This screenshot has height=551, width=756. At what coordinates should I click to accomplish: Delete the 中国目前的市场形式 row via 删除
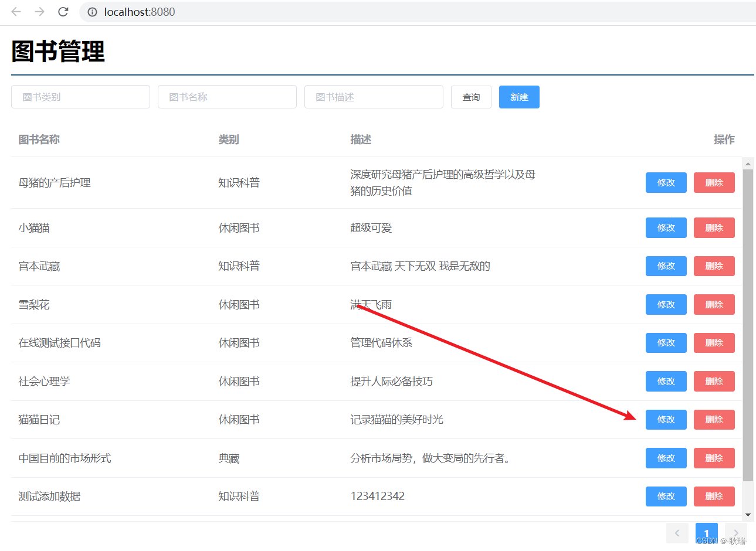point(714,458)
